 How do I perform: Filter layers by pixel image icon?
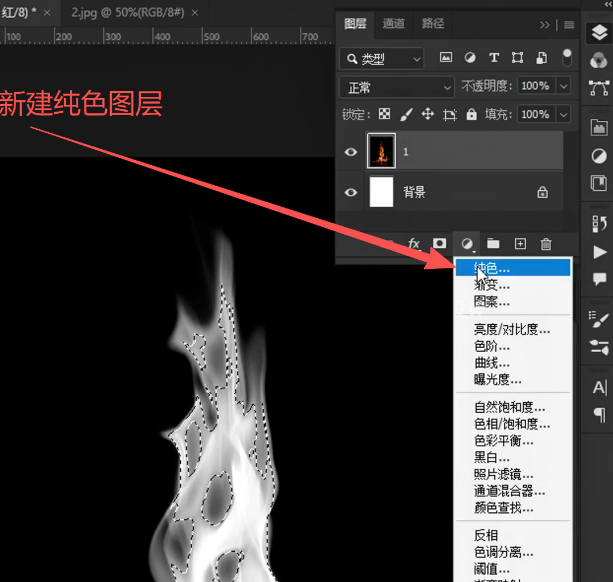click(446, 57)
